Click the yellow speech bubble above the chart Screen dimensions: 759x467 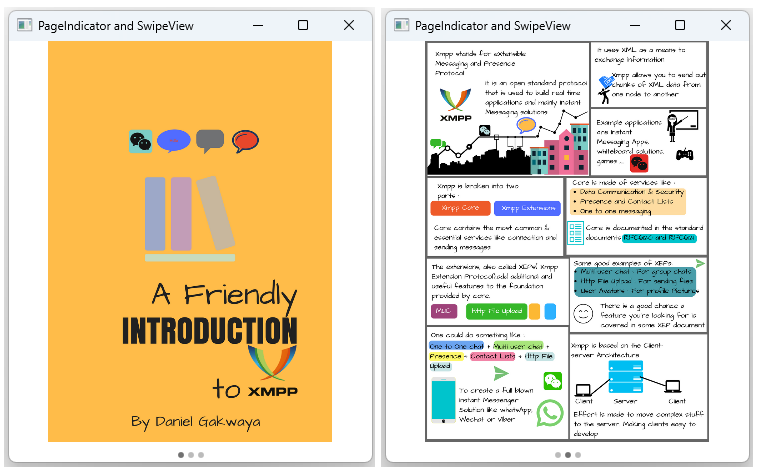(x=526, y=125)
